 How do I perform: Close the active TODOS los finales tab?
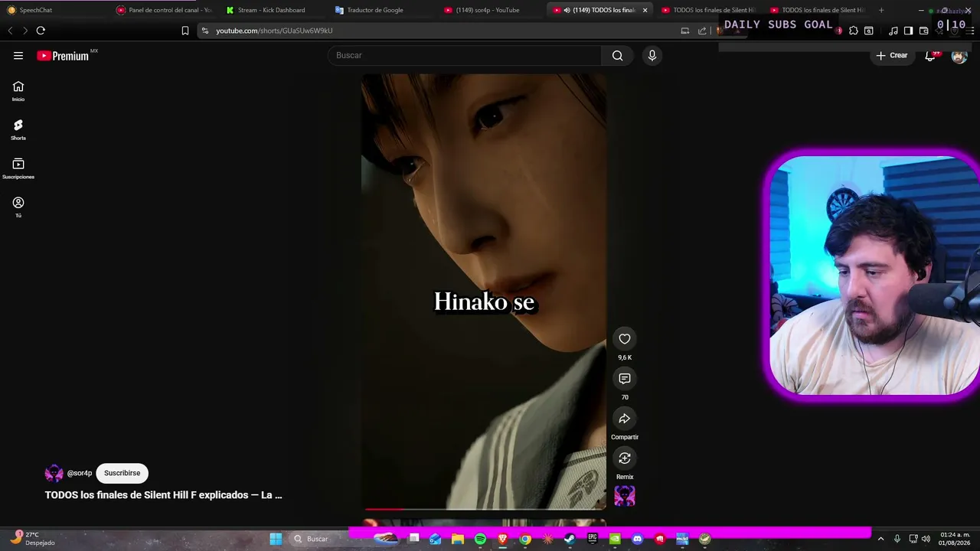tap(645, 10)
